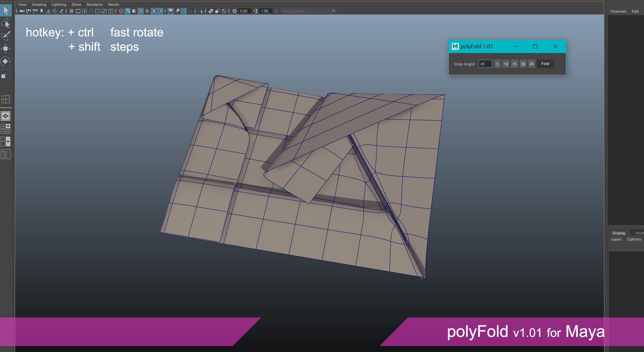
Task: Open Channels menu in Channel Box
Action: tap(618, 11)
